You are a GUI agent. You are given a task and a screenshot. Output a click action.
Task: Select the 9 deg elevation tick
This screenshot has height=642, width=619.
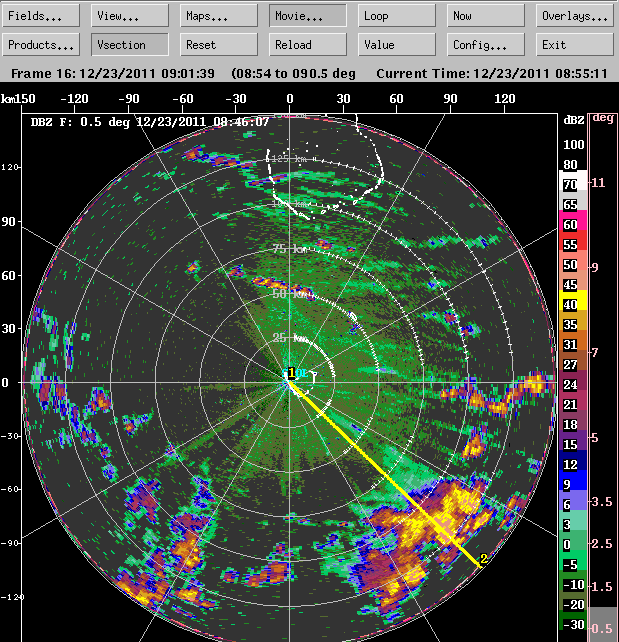coord(595,267)
